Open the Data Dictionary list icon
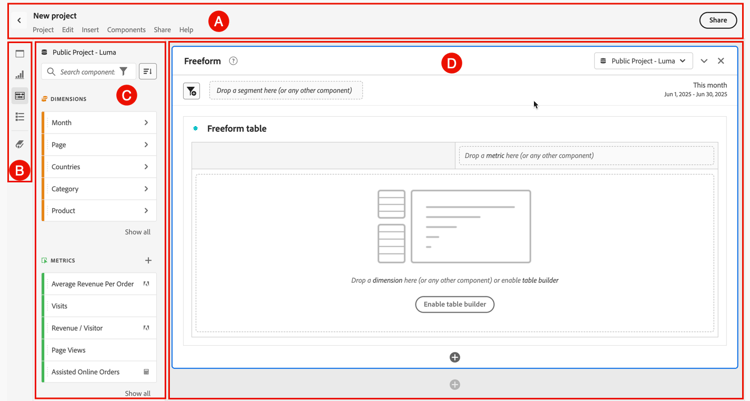The width and height of the screenshot is (750, 401). [20, 116]
